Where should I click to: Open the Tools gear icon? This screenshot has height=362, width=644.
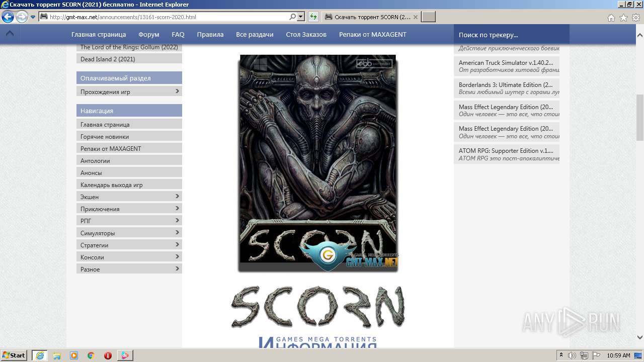click(636, 18)
